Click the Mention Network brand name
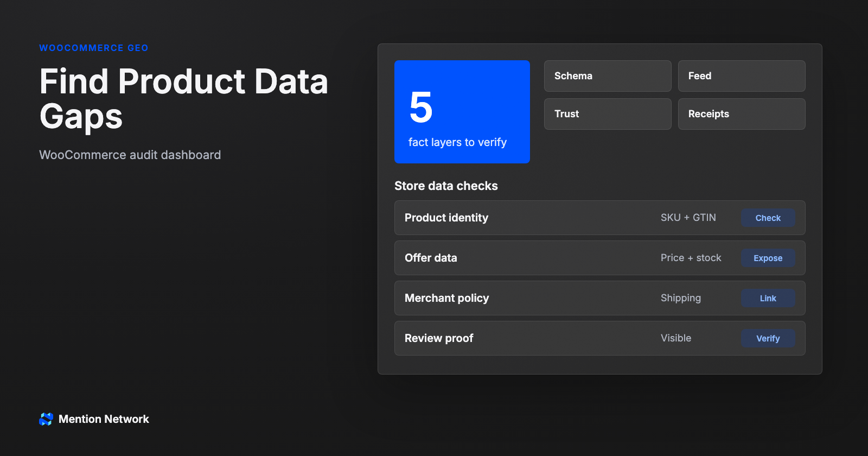The width and height of the screenshot is (868, 456). 104,419
